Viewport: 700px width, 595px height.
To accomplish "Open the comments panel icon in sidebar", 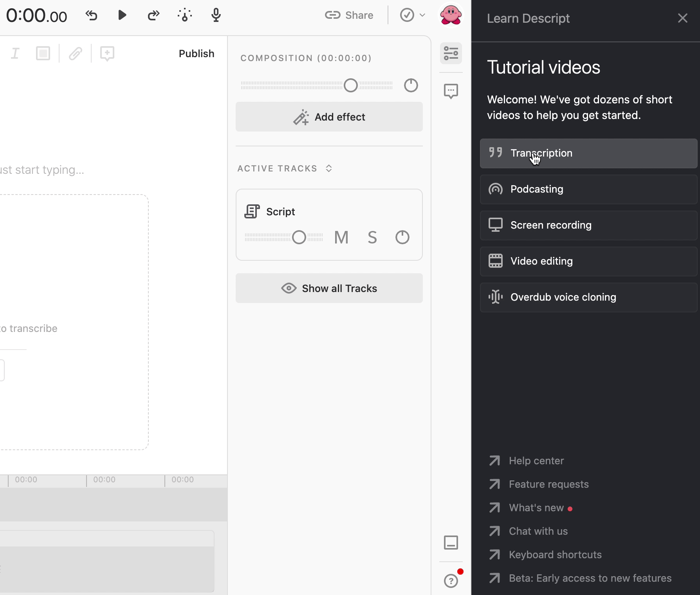I will tap(451, 91).
